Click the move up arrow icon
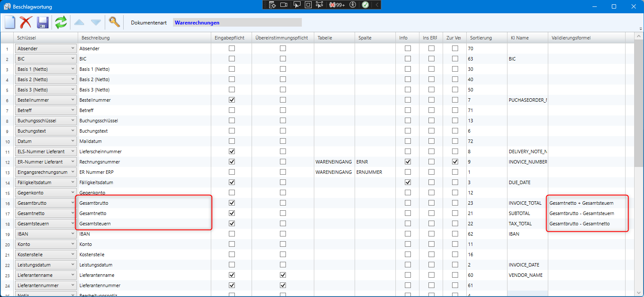 79,22
